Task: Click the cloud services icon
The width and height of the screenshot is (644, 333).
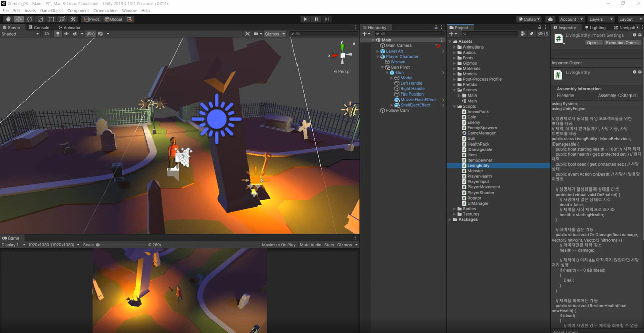Action: [x=550, y=19]
